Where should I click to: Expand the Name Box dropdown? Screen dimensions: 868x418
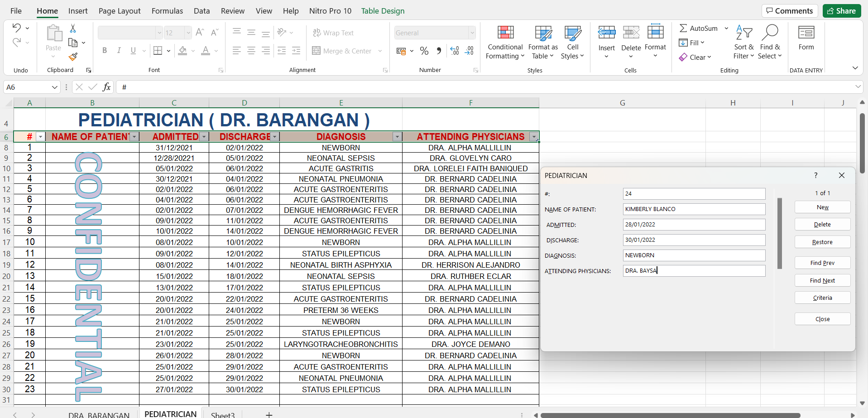[54, 87]
